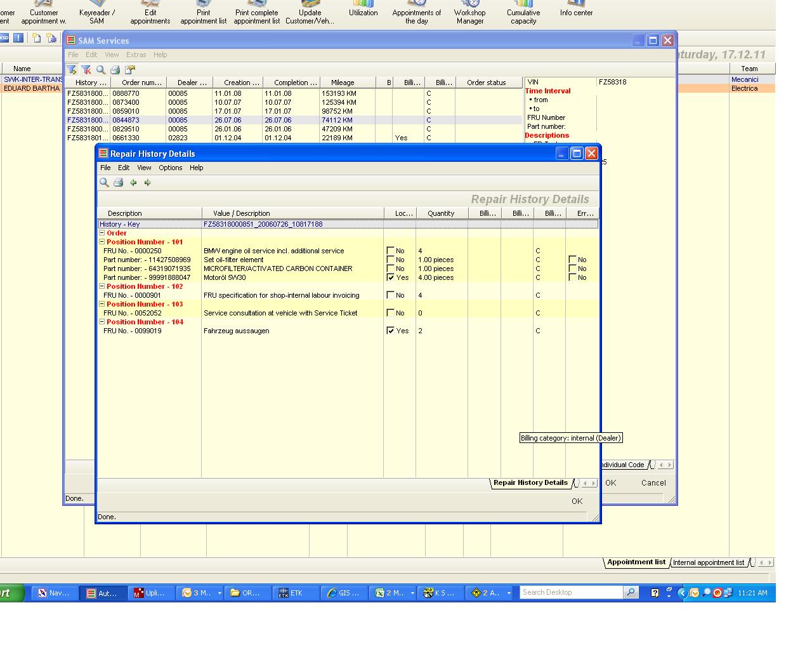Collapse the Order tree node
Viewport: 812px width, 650px height.
(x=101, y=233)
